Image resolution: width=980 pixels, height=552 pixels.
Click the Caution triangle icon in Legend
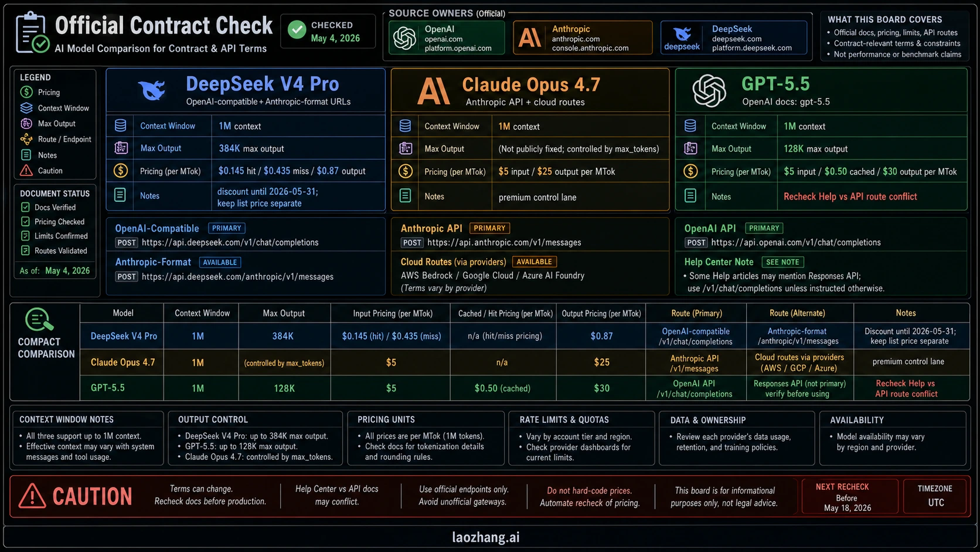point(26,171)
